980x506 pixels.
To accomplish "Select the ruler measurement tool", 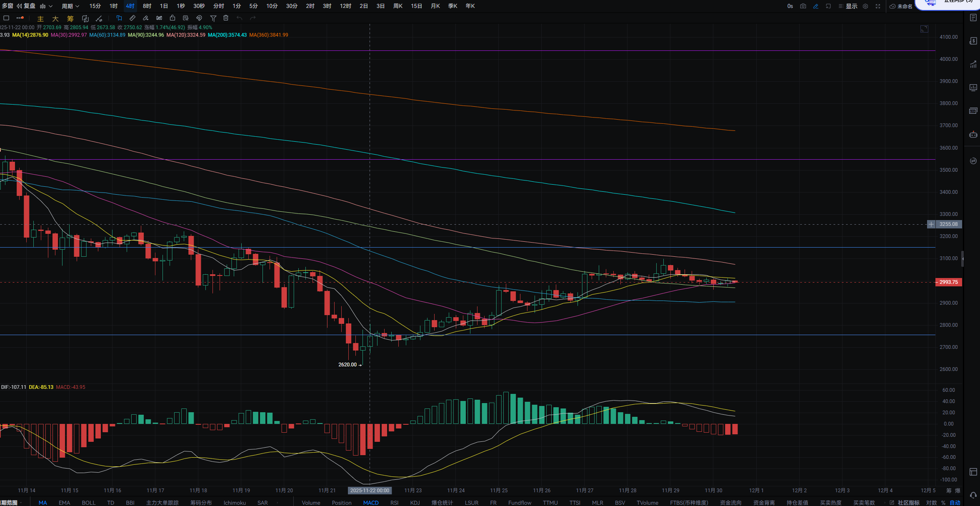I will 132,18.
